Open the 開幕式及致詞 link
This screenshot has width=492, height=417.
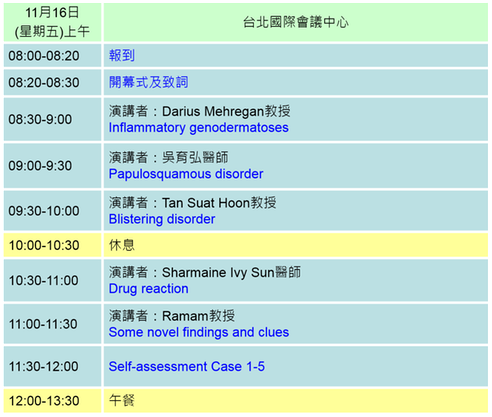coord(149,82)
